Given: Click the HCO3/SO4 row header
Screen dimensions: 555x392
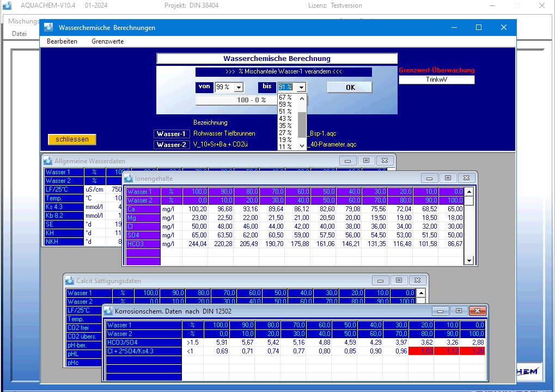Looking at the screenshot, I should [144, 342].
